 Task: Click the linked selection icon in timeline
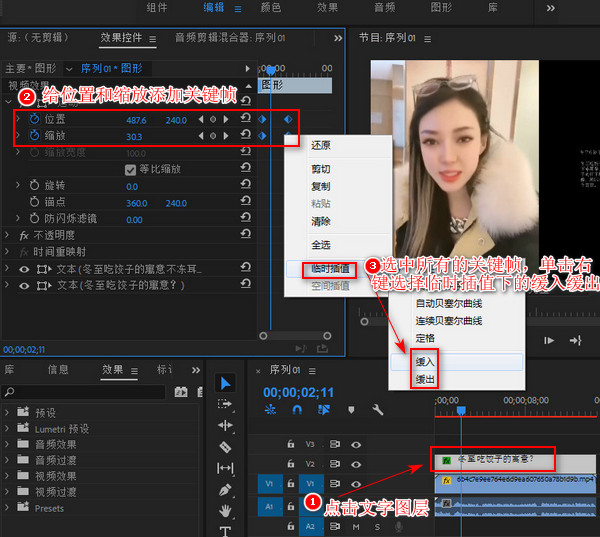tap(324, 410)
